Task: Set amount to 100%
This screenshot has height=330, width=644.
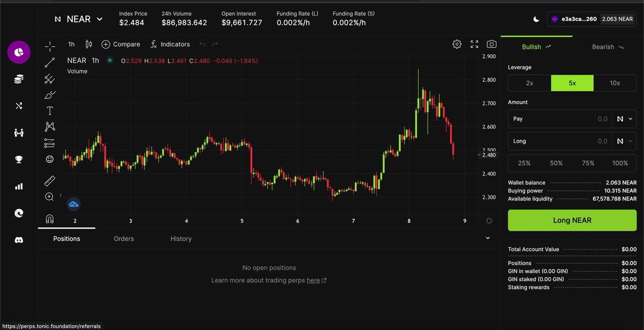Action: coord(620,163)
